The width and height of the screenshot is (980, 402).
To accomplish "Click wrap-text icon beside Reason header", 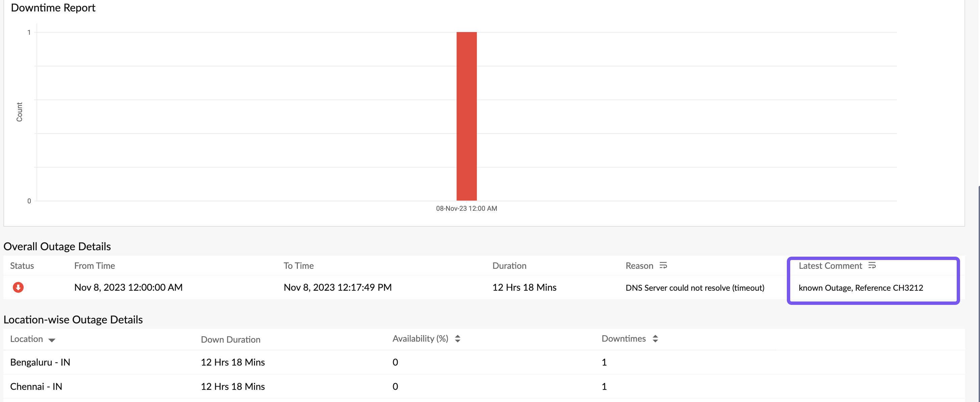I will [x=663, y=265].
